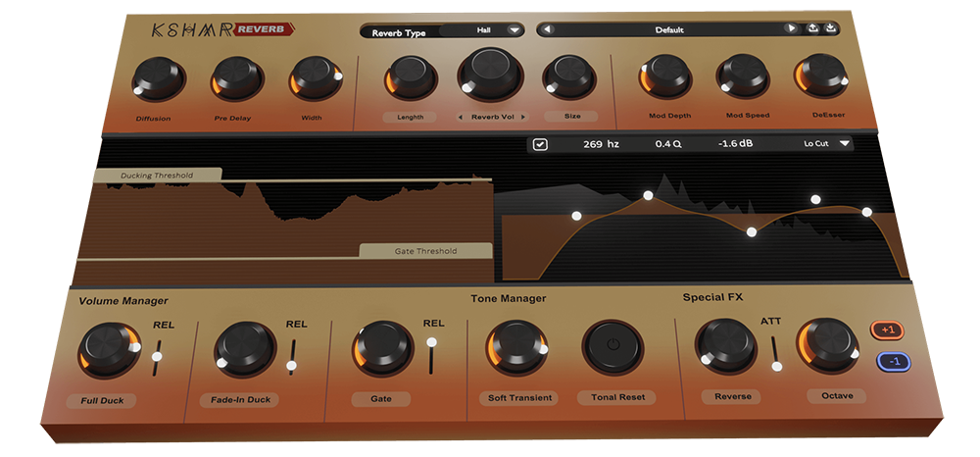Click the right arrow beside Reverb Vol
Screen dimensions: 980x457
point(523,117)
